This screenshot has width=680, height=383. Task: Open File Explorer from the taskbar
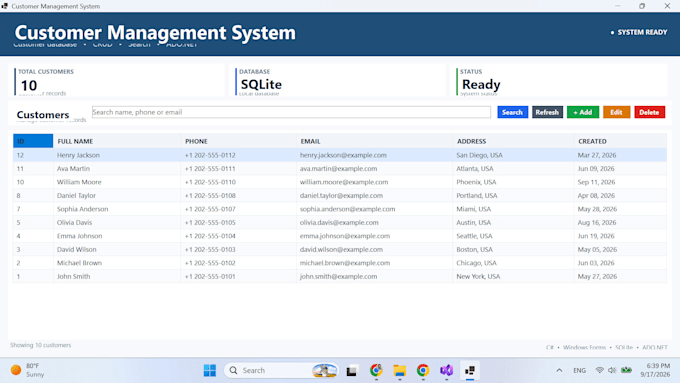point(399,370)
